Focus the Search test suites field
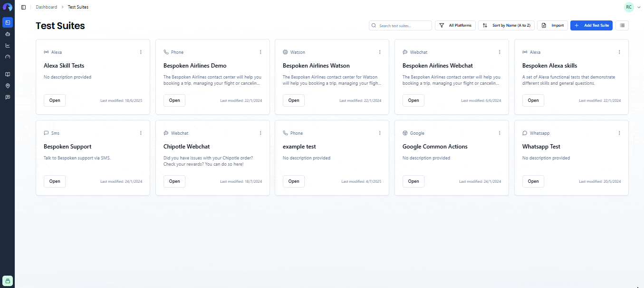 pyautogui.click(x=400, y=26)
